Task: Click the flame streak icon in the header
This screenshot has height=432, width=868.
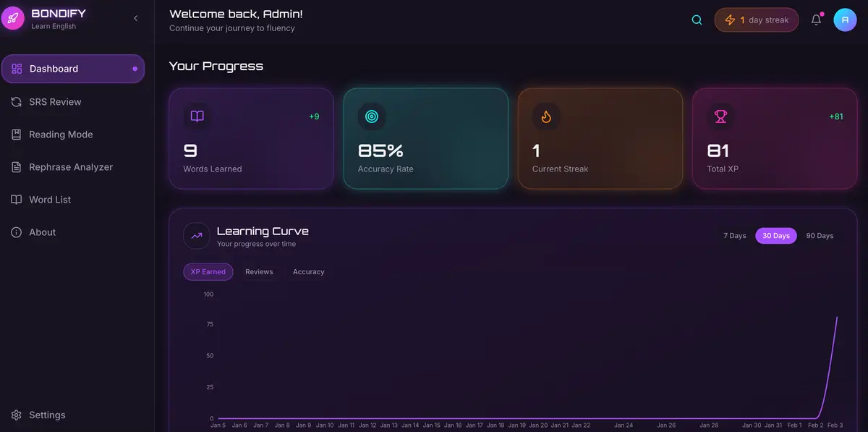Action: click(x=730, y=20)
